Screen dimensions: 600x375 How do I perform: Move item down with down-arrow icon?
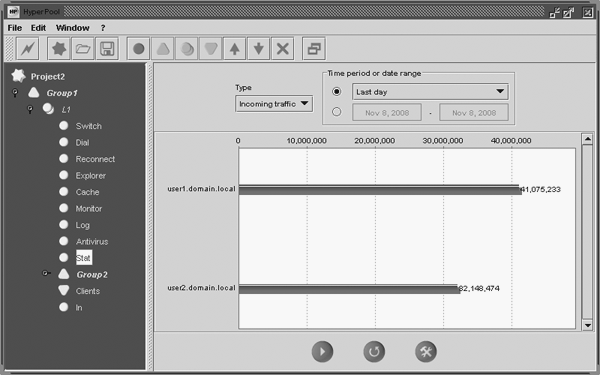259,49
